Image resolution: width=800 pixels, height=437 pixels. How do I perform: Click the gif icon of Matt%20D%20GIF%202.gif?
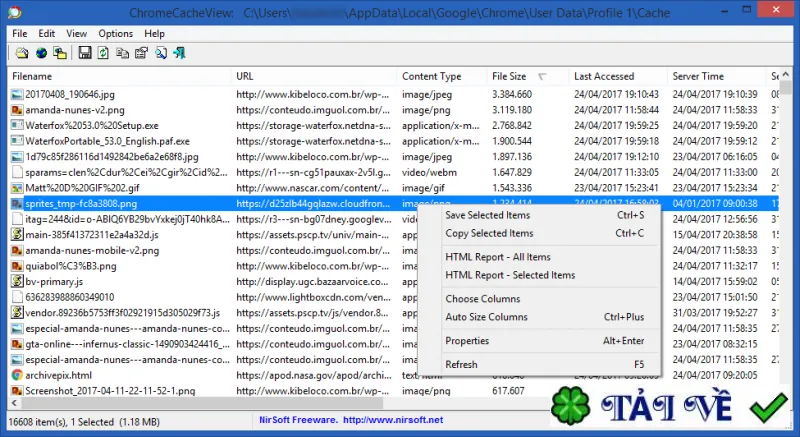(x=17, y=188)
